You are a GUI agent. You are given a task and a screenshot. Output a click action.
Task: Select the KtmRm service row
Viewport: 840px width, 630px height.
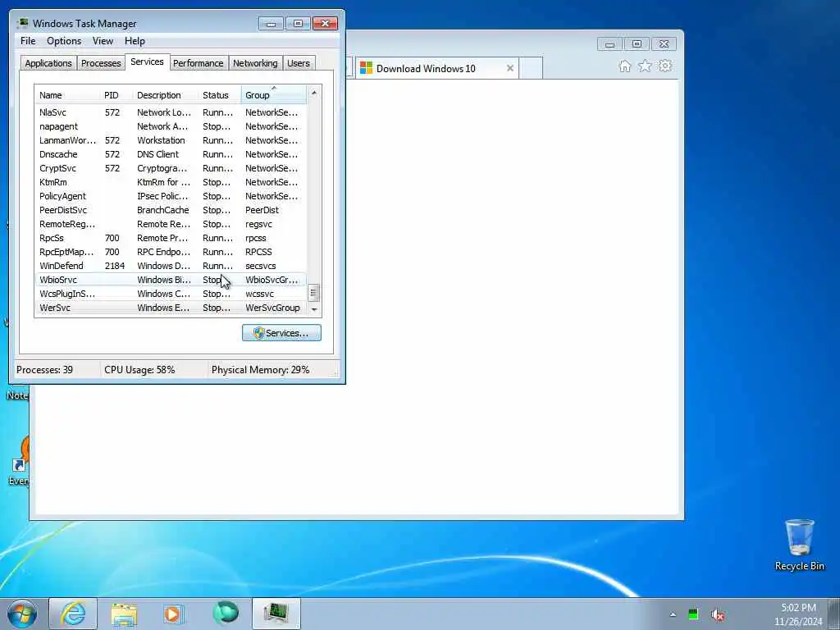[171, 182]
